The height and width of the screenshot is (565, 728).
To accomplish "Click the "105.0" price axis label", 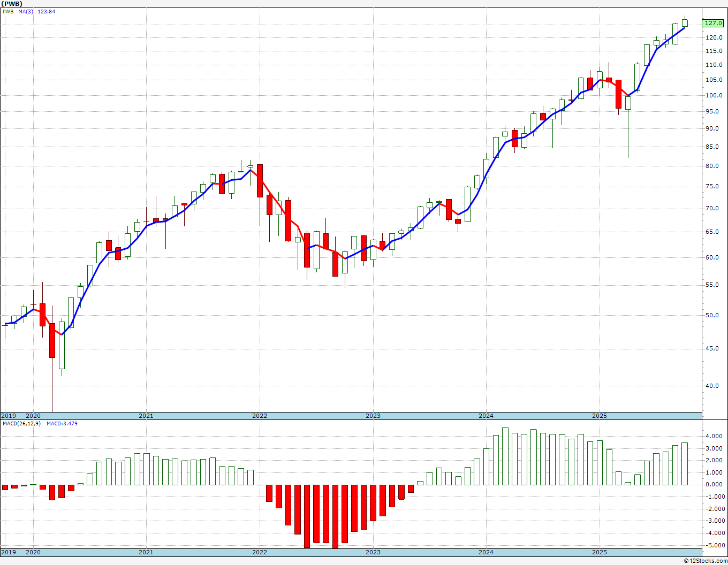I will 714,80.
